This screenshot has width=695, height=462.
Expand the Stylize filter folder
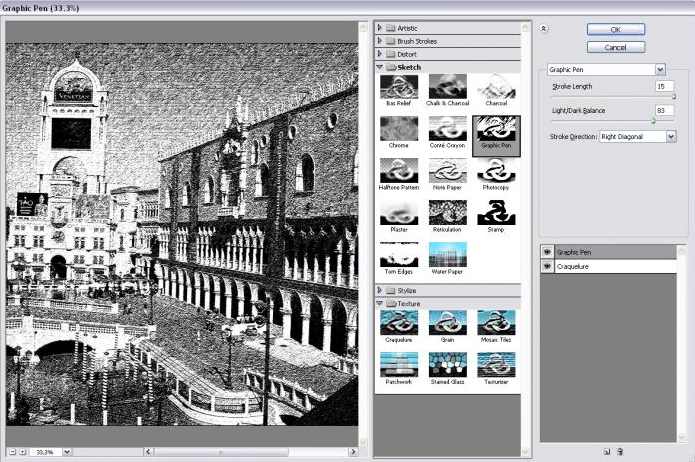click(x=379, y=290)
